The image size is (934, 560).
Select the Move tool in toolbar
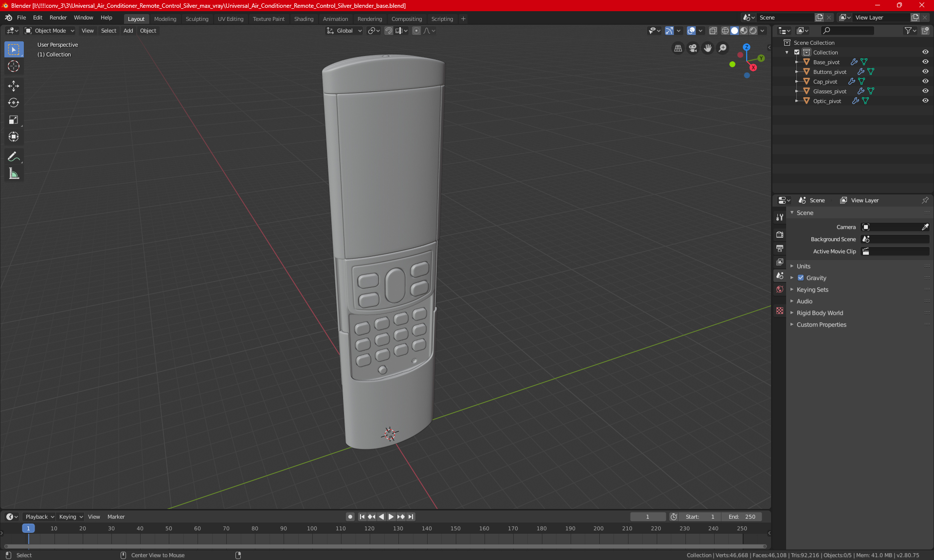click(x=14, y=86)
